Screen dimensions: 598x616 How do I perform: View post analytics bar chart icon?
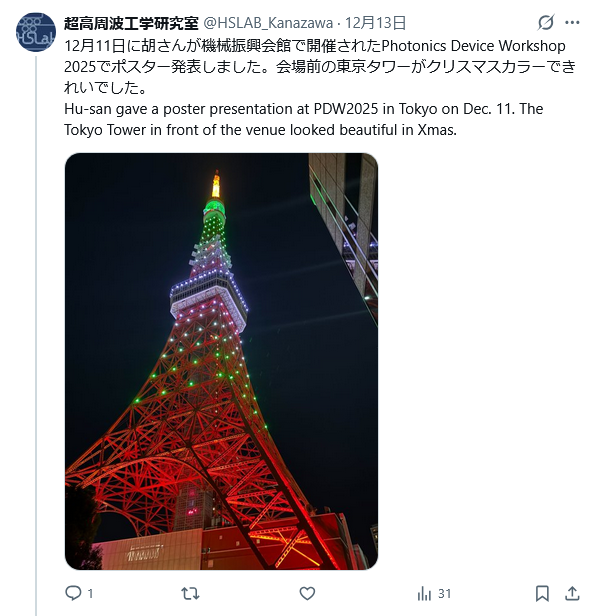[424, 593]
